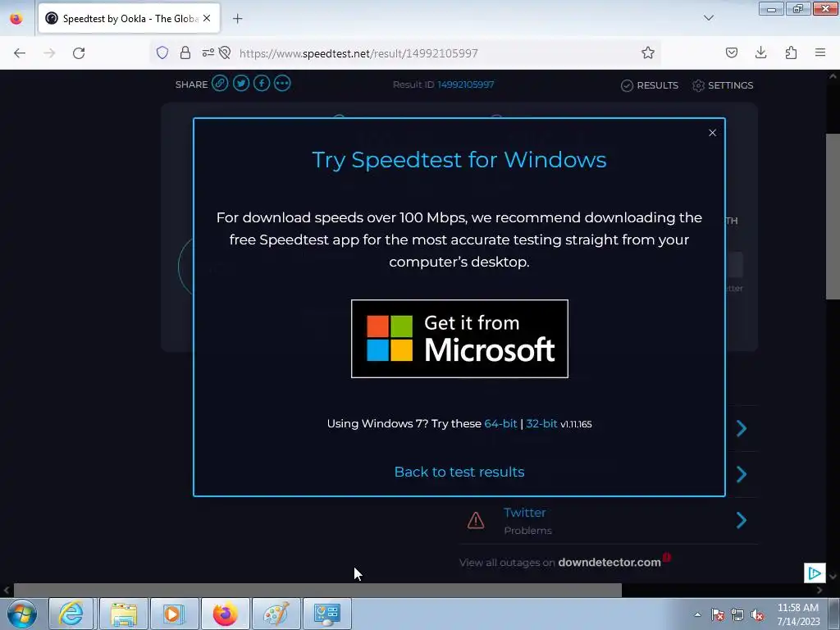Open Windows Explorer from the taskbar
Image resolution: width=840 pixels, height=630 pixels.
(124, 614)
